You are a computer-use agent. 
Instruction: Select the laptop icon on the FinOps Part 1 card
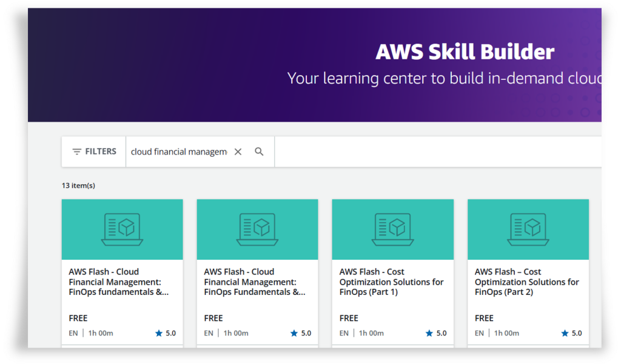pos(392,229)
